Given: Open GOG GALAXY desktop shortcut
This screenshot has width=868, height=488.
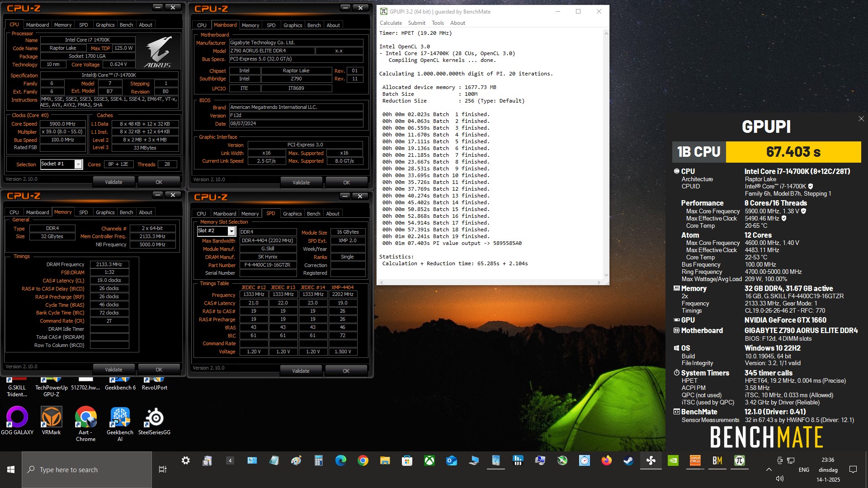Looking at the screenshot, I should [17, 421].
